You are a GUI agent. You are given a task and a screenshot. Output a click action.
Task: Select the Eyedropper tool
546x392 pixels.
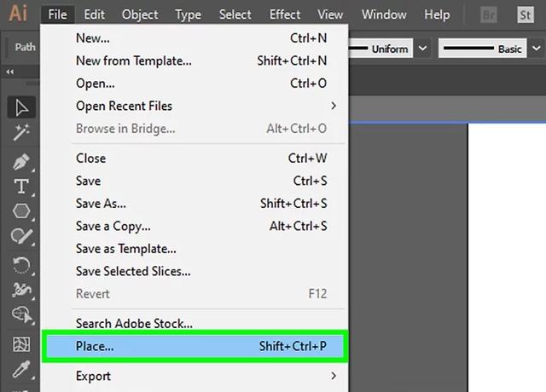(x=21, y=369)
